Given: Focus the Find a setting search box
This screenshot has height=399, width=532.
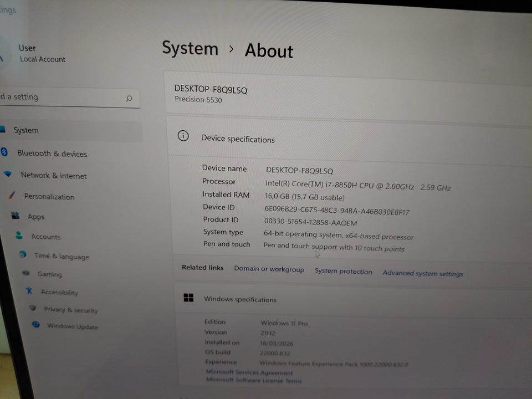Looking at the screenshot, I should click(x=70, y=98).
